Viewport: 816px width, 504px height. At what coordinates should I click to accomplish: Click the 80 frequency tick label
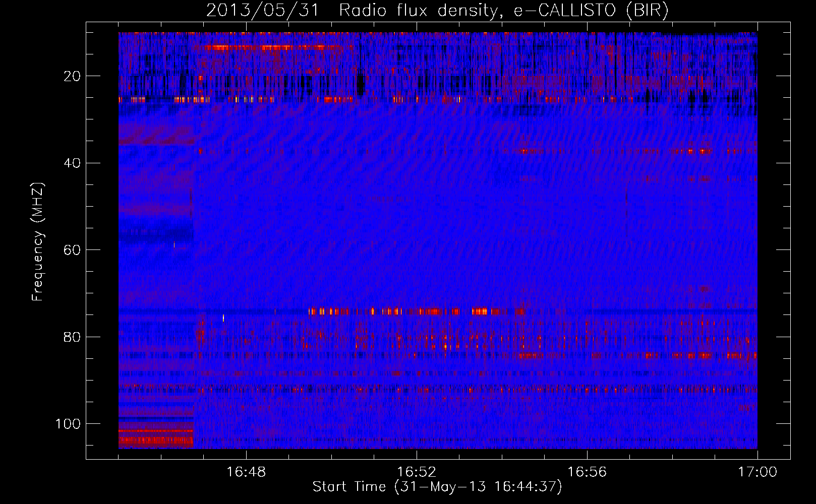pyautogui.click(x=73, y=337)
